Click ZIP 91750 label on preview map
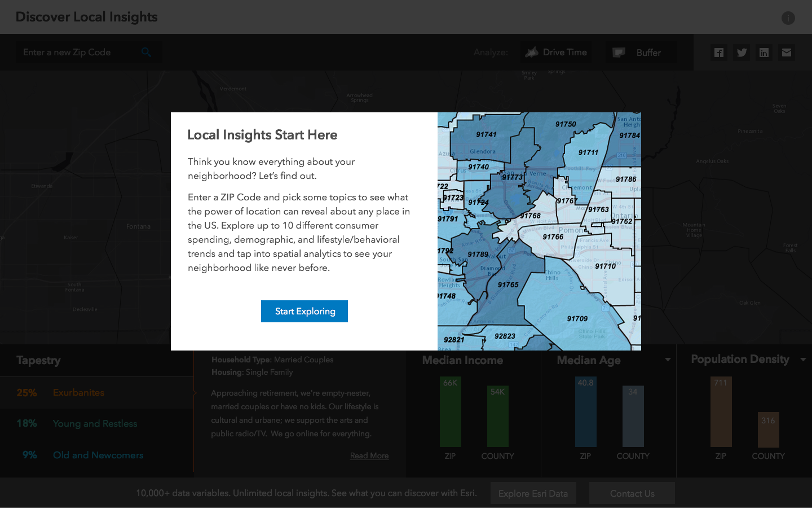Screen dimensions: 812x508 pyautogui.click(x=566, y=124)
